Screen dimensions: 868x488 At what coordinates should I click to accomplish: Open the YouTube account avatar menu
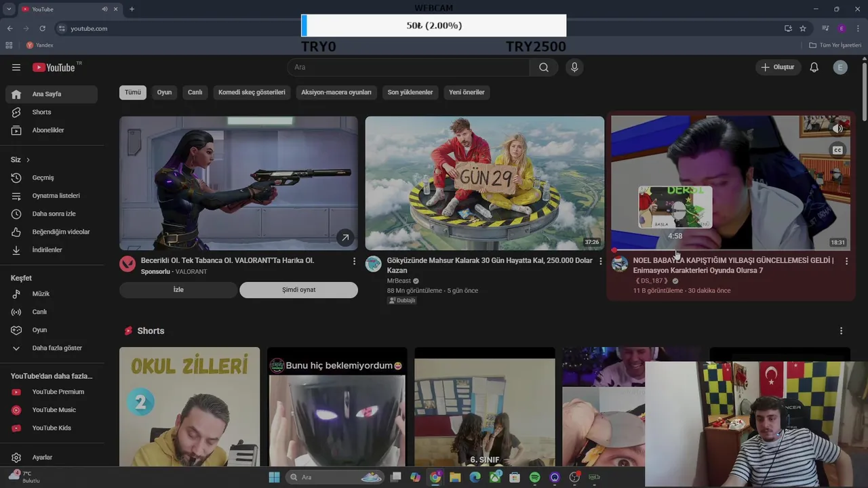click(840, 67)
